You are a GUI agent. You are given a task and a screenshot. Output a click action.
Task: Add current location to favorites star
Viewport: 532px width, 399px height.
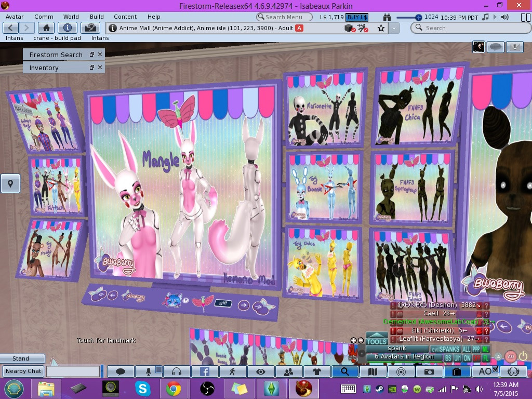click(381, 28)
